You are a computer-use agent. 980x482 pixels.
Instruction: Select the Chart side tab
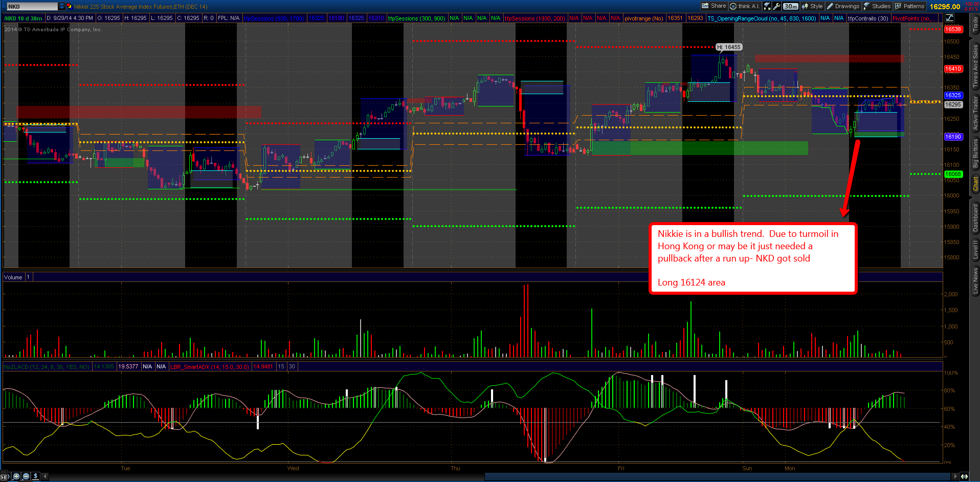click(975, 184)
